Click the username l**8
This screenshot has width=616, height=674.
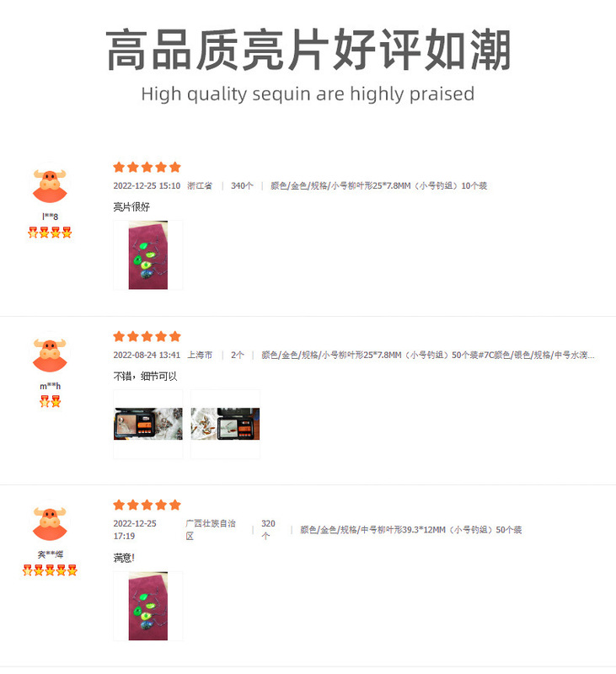click(x=50, y=217)
